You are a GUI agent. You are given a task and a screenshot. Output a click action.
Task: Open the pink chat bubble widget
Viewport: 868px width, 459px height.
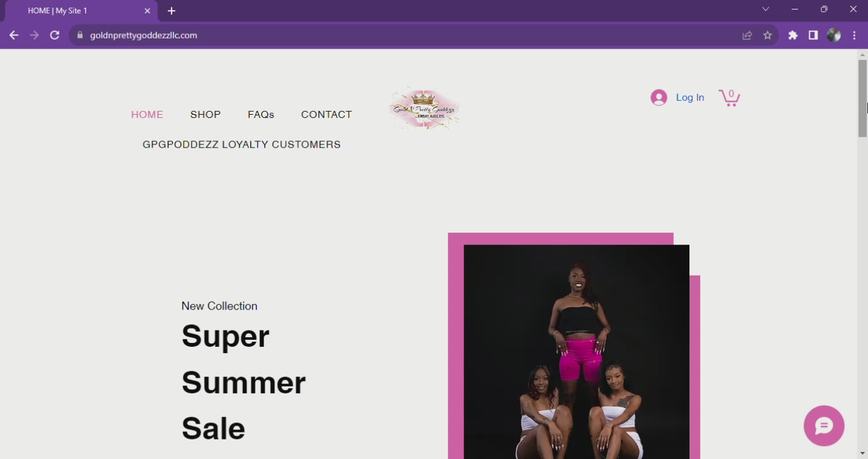(x=824, y=426)
